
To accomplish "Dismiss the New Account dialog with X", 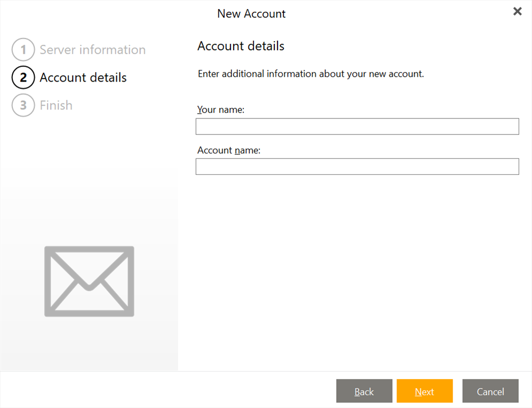I will tap(517, 11).
